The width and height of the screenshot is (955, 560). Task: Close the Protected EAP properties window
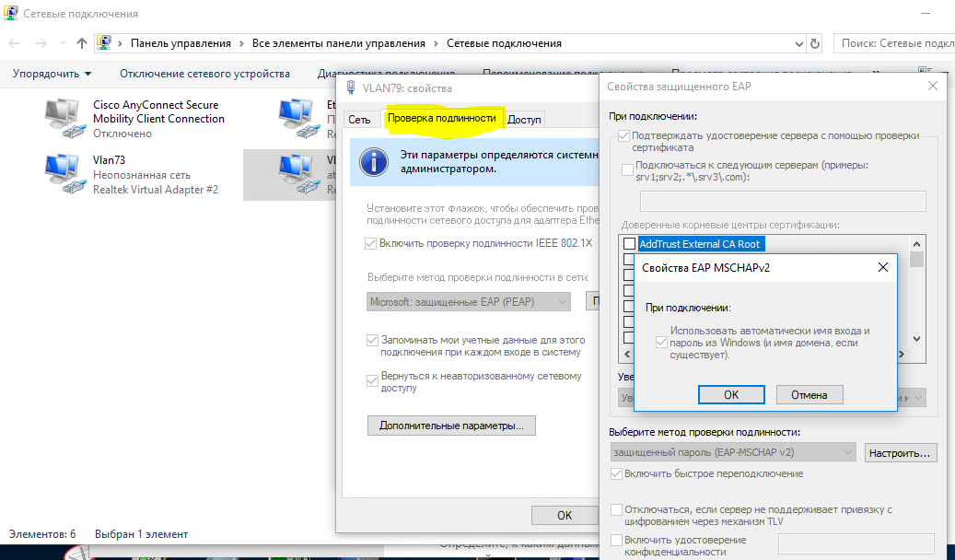click(x=933, y=86)
